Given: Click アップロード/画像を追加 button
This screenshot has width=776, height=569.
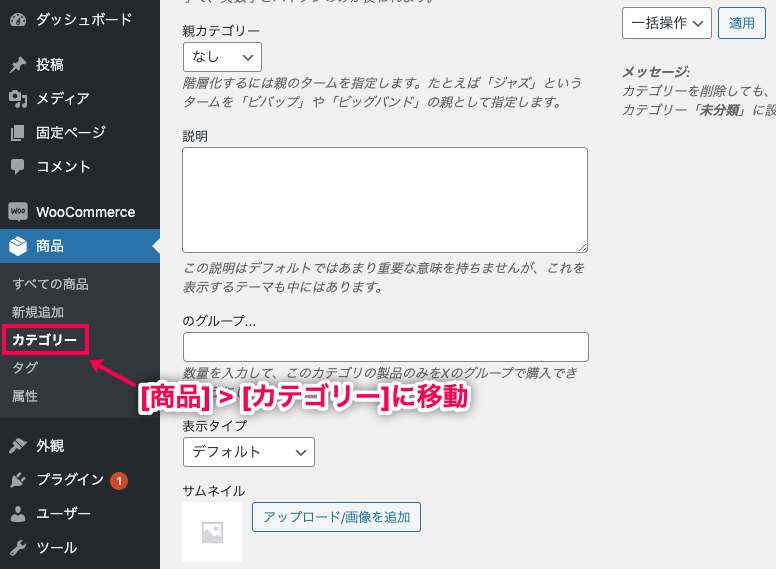Looking at the screenshot, I should coord(337,517).
